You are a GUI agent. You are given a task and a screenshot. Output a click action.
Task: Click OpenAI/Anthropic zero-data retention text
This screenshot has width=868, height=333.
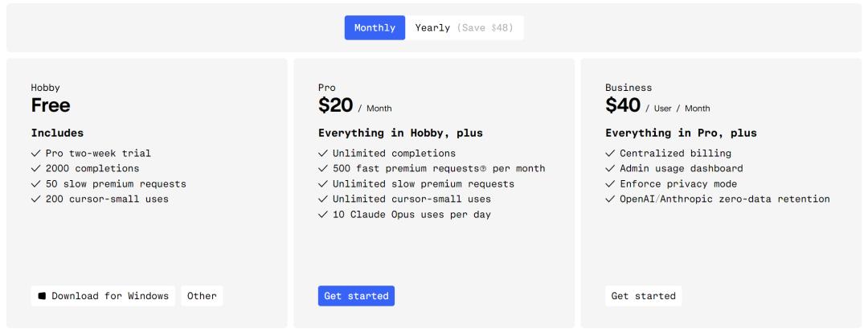pyautogui.click(x=724, y=199)
